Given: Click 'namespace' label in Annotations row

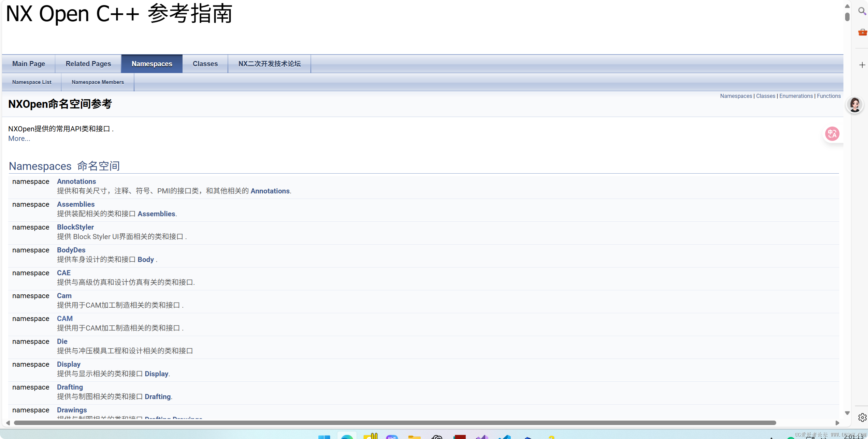Looking at the screenshot, I should tap(31, 181).
